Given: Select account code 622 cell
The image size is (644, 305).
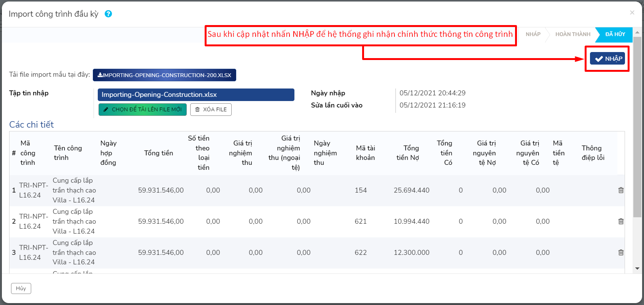Looking at the screenshot, I should (361, 253).
